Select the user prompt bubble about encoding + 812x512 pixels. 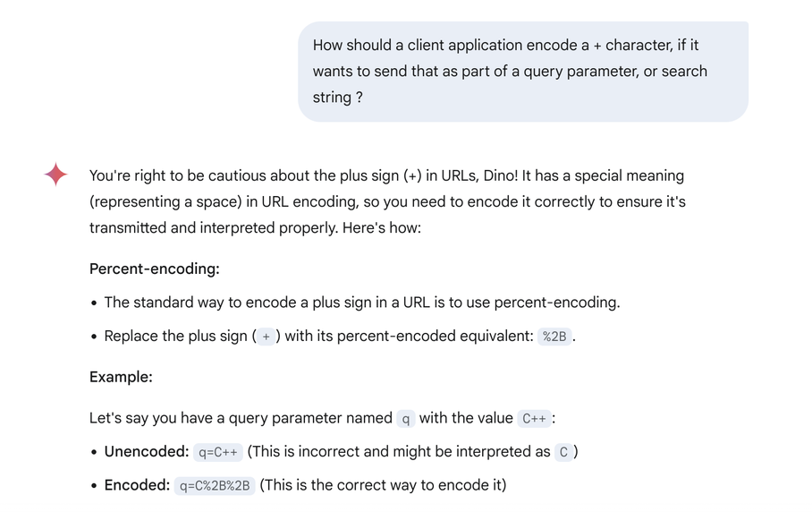523,72
